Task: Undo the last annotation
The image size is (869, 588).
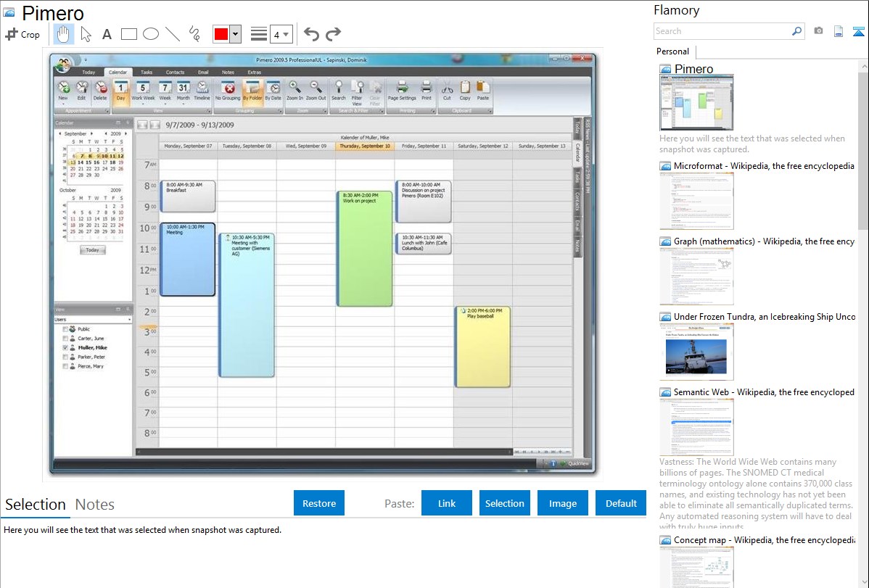Action: [x=311, y=34]
